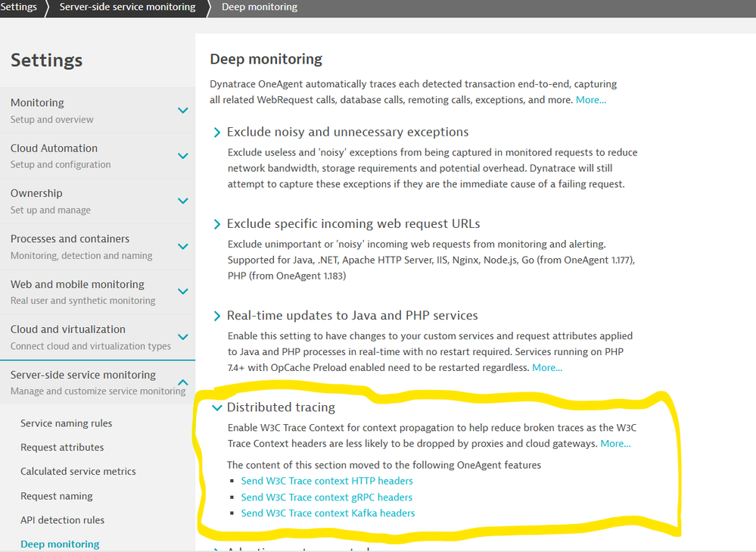Screen dimensions: 756x552
Task: Click More link in Distributed tracing description
Action: pos(615,444)
